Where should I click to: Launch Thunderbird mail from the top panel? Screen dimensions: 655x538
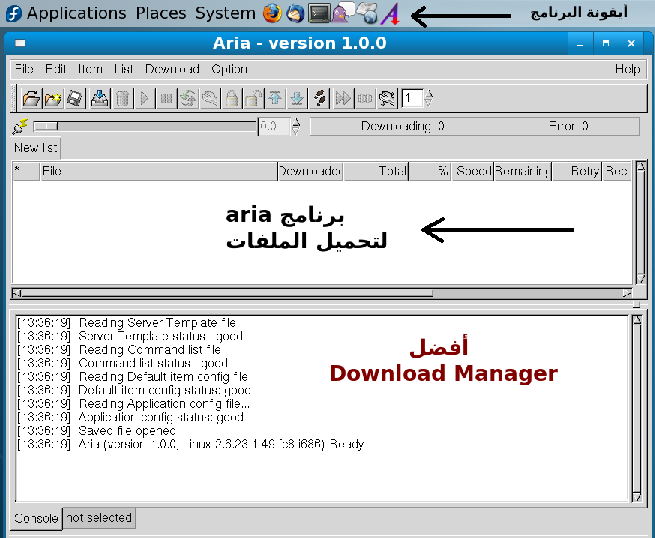pyautogui.click(x=295, y=13)
